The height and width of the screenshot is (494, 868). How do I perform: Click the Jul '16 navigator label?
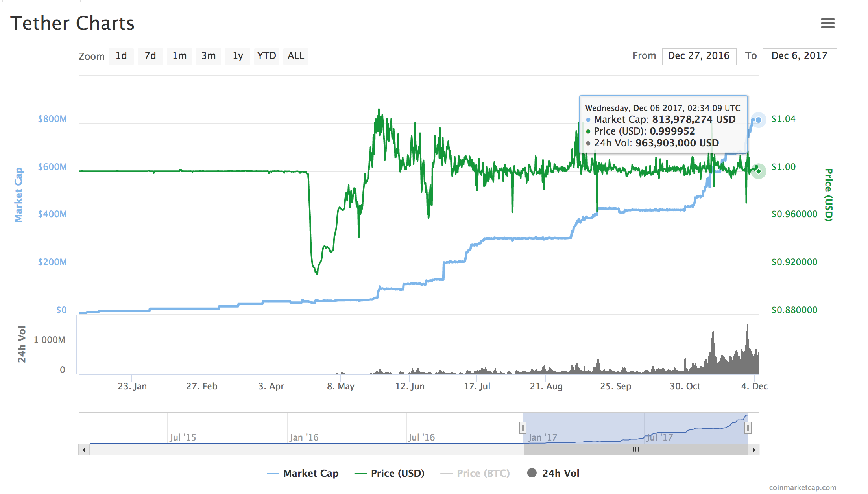(x=421, y=437)
